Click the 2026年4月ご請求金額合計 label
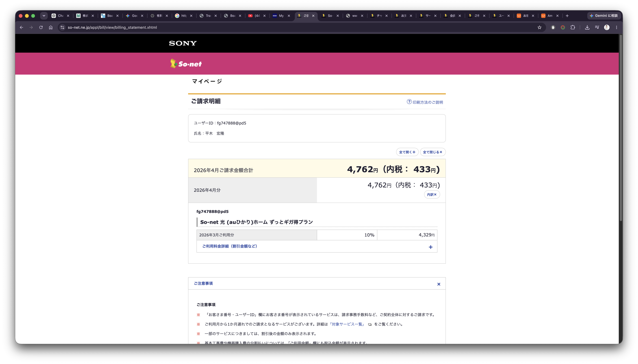 click(223, 170)
